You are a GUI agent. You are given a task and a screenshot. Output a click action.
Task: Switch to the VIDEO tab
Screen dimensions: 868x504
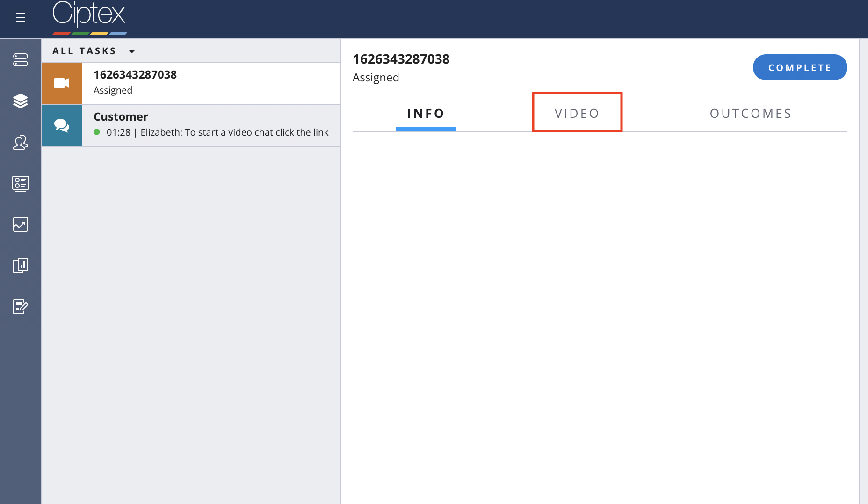coord(577,114)
